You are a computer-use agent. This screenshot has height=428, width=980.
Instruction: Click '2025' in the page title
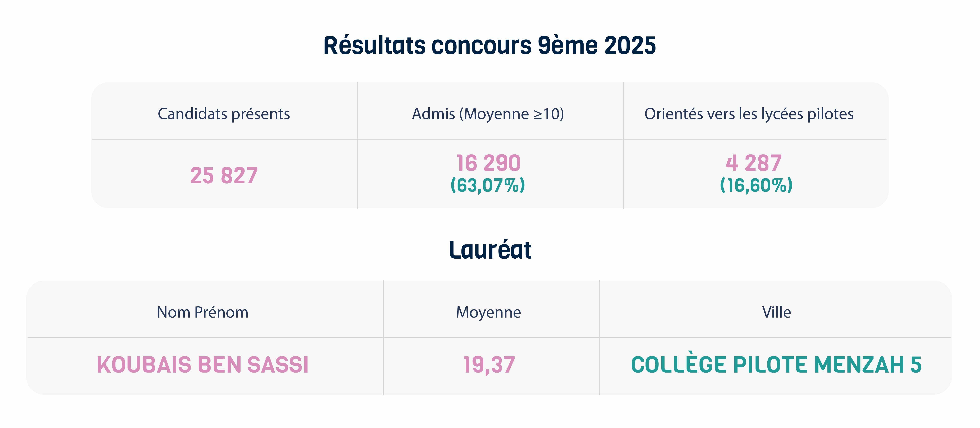point(630,46)
